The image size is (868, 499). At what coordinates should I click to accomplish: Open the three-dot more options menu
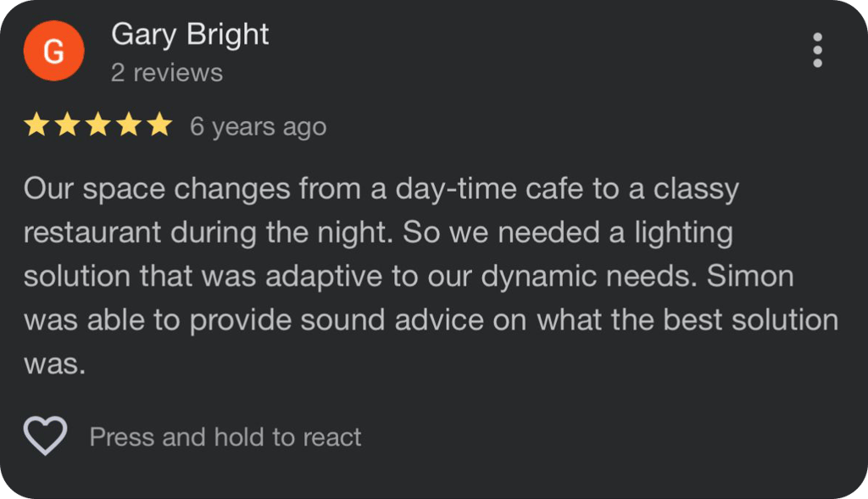tap(817, 51)
